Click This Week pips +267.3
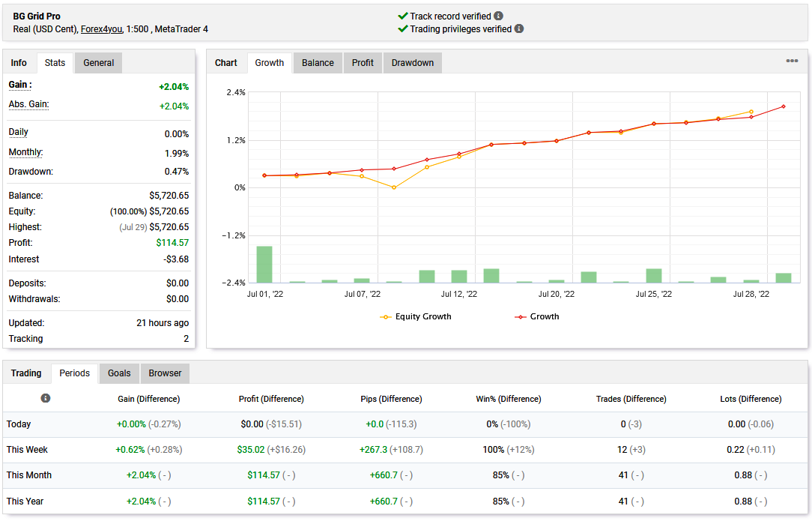Image resolution: width=812 pixels, height=521 pixels. [373, 450]
